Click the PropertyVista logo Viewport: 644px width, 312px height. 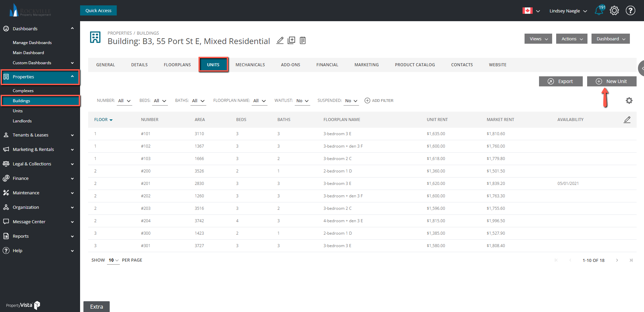click(23, 305)
